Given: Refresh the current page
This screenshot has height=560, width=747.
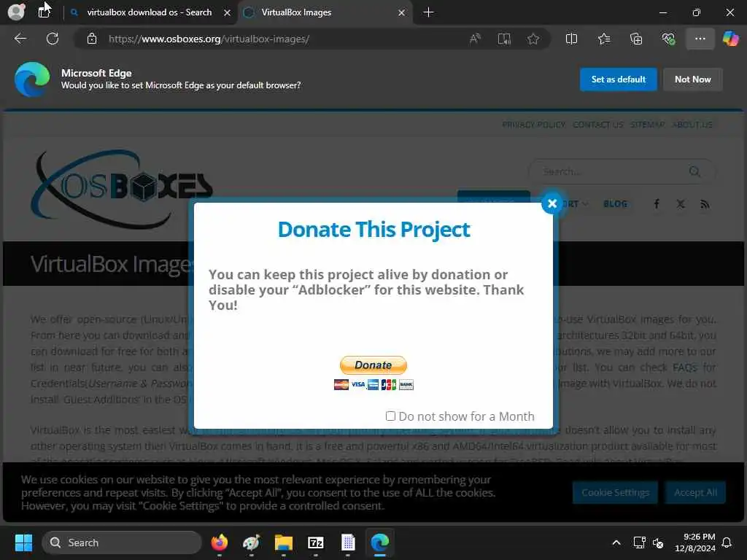Looking at the screenshot, I should click(x=53, y=39).
